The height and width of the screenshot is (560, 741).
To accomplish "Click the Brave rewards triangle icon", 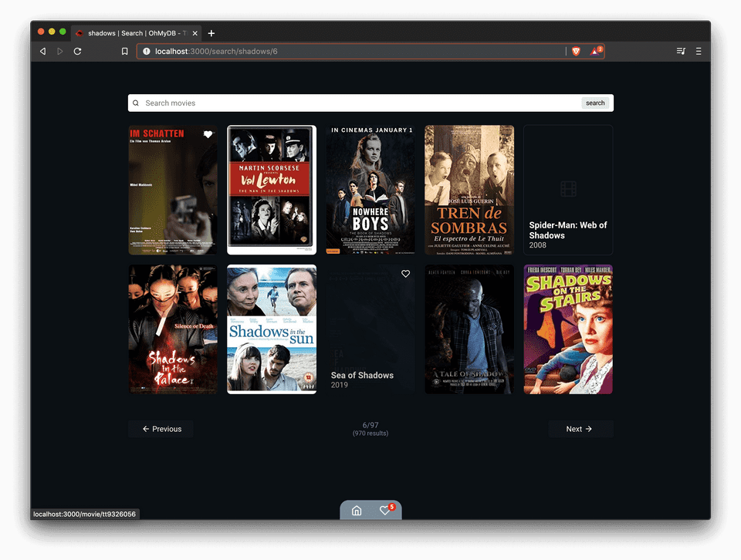I will [595, 51].
